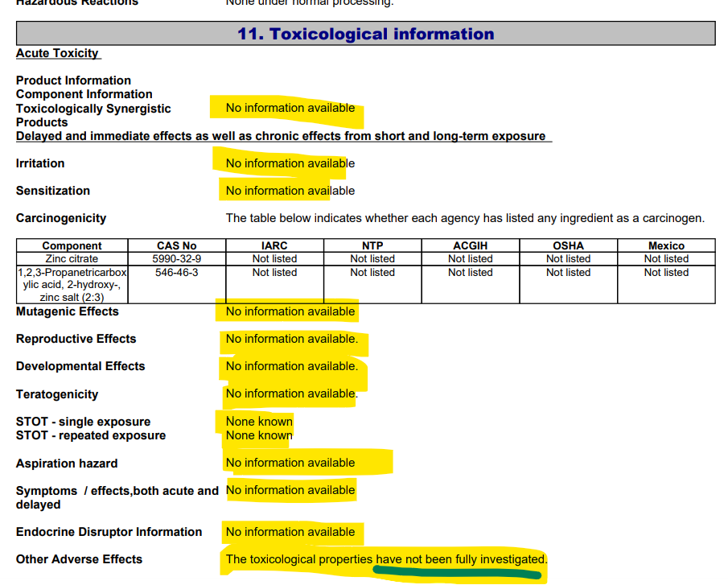The height and width of the screenshot is (585, 728).
Task: Click 'Not listed' under Mexico for Zinc citrate
Action: pos(666,258)
